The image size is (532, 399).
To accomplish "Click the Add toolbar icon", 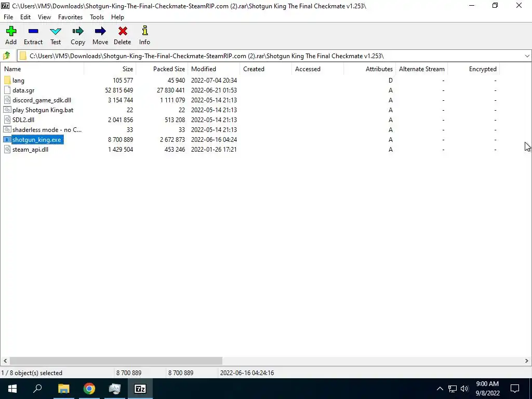I will pyautogui.click(x=11, y=32).
